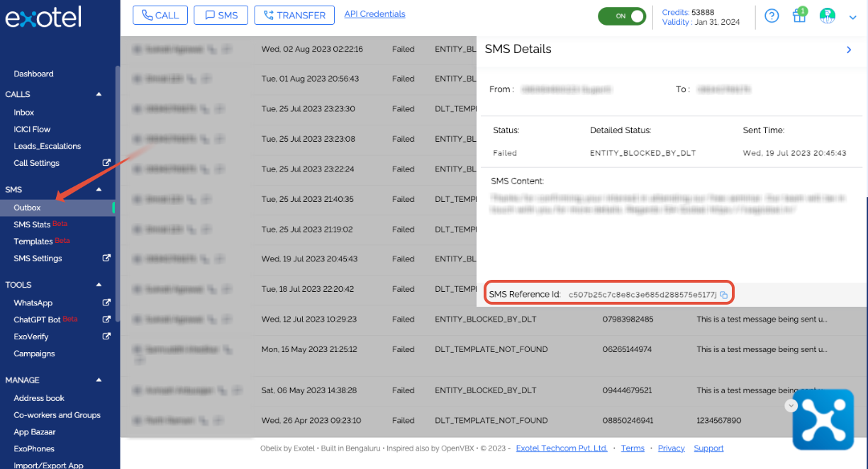Open the API Credentials link
The height and width of the screenshot is (469, 868).
(375, 14)
